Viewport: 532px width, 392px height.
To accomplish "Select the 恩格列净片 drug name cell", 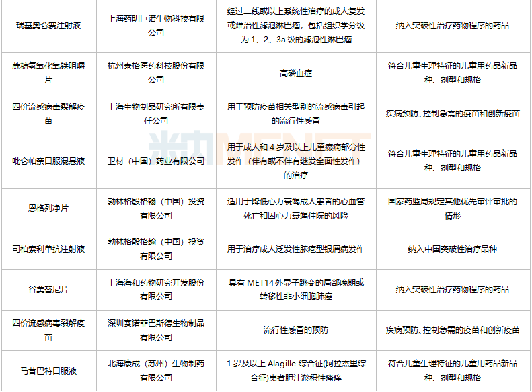I will point(48,208).
